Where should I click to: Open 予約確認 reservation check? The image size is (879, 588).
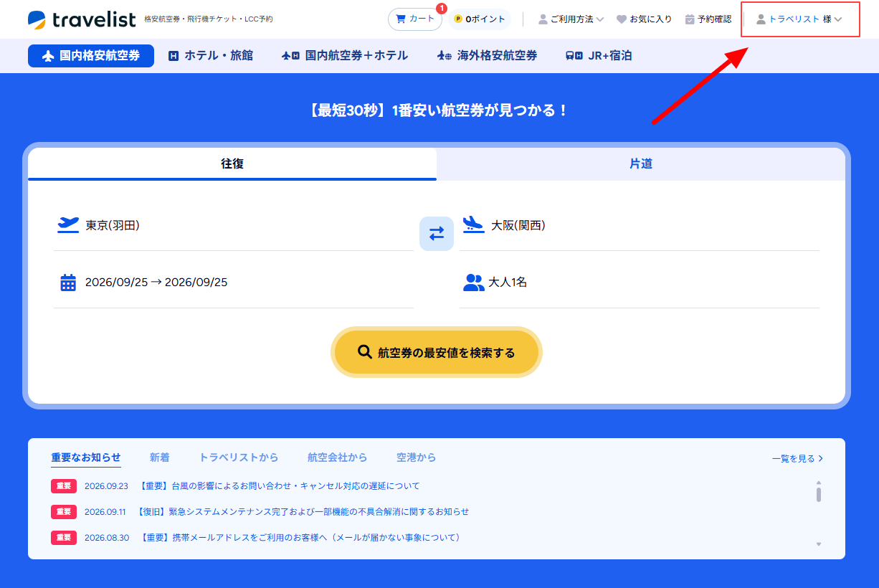click(x=708, y=19)
